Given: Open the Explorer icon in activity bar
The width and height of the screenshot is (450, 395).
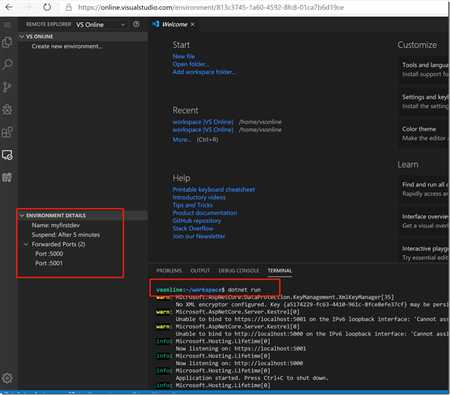Looking at the screenshot, I should click(x=7, y=42).
